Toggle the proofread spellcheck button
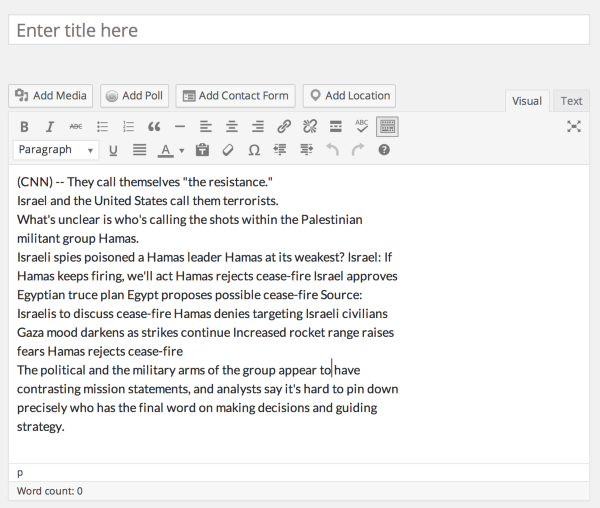This screenshot has width=600, height=508. [361, 127]
